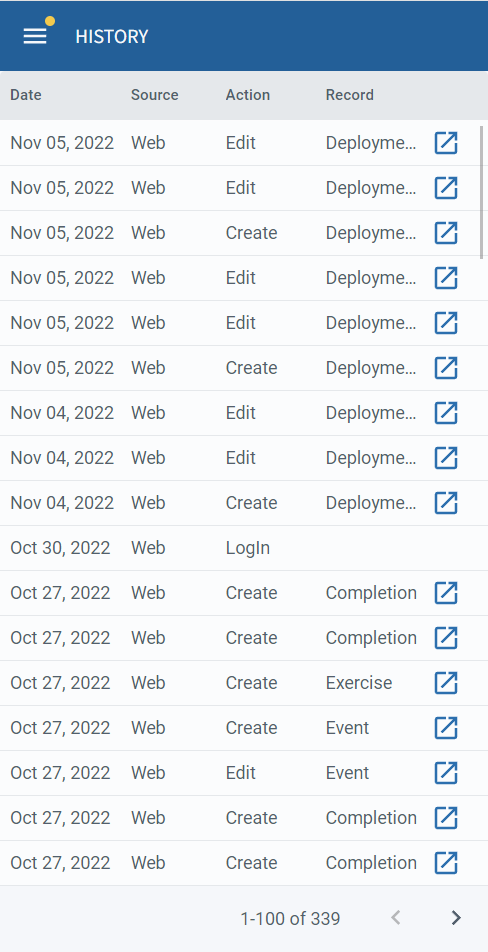
Task: Sort table by Record column header
Action: 350,95
